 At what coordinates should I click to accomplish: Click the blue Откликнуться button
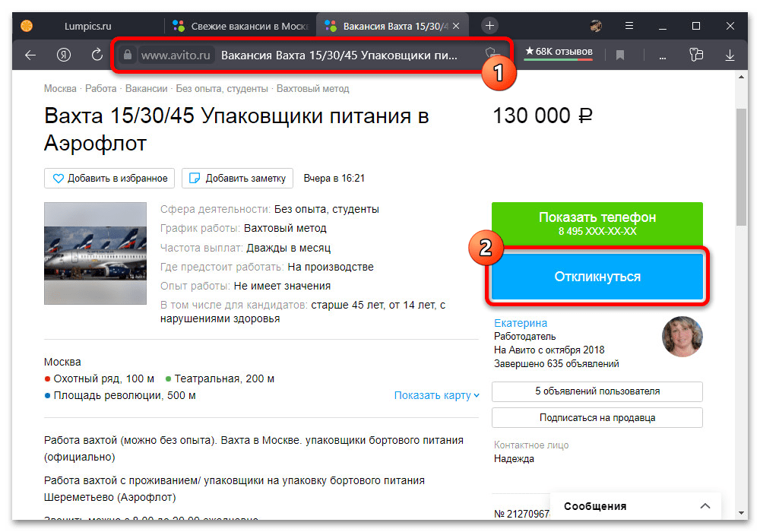[597, 277]
